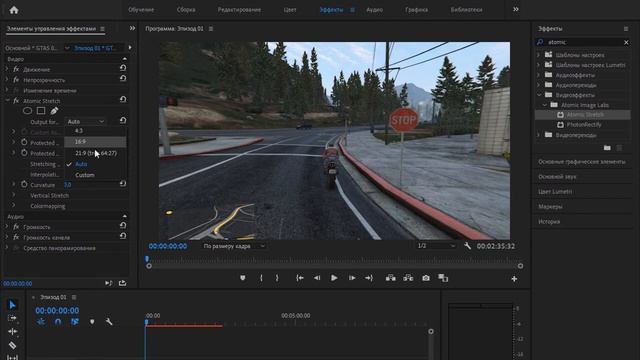The width and height of the screenshot is (640, 360).
Task: Select the Razor tool
Action: [12, 345]
